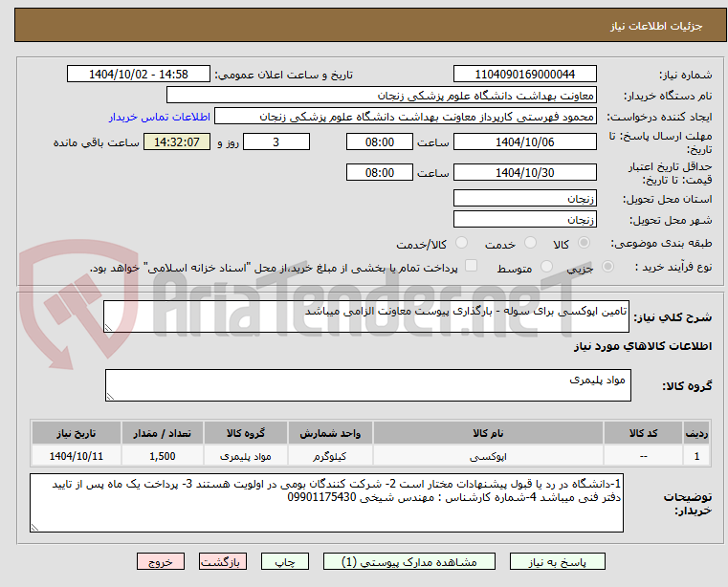Select the متوسط purchase type radio
Image resolution: width=728 pixels, height=587 pixels.
point(546,267)
